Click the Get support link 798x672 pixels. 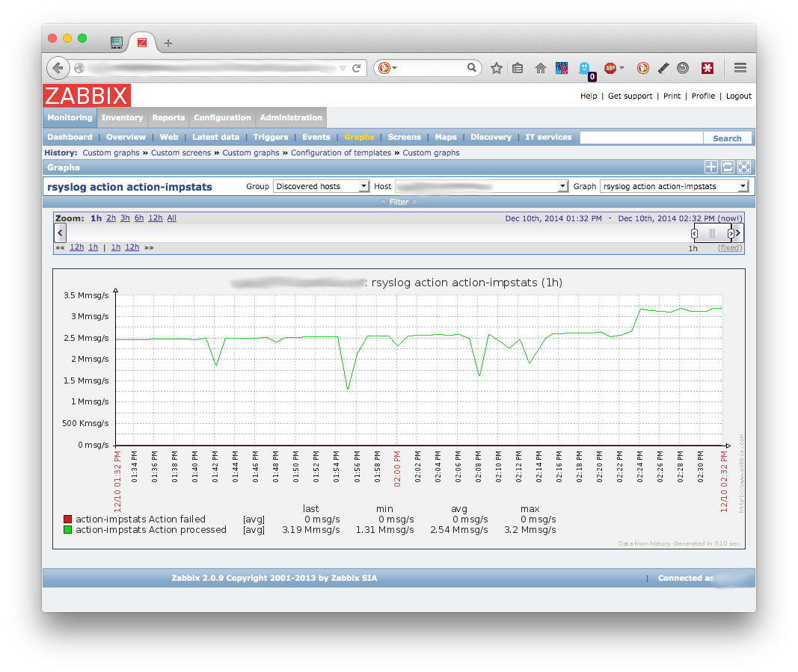coord(630,96)
